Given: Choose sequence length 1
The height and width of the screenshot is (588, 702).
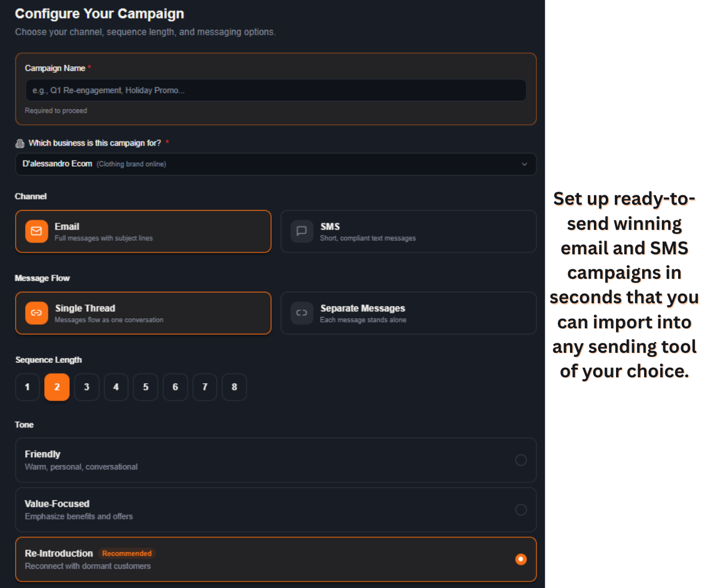Looking at the screenshot, I should [x=27, y=387].
